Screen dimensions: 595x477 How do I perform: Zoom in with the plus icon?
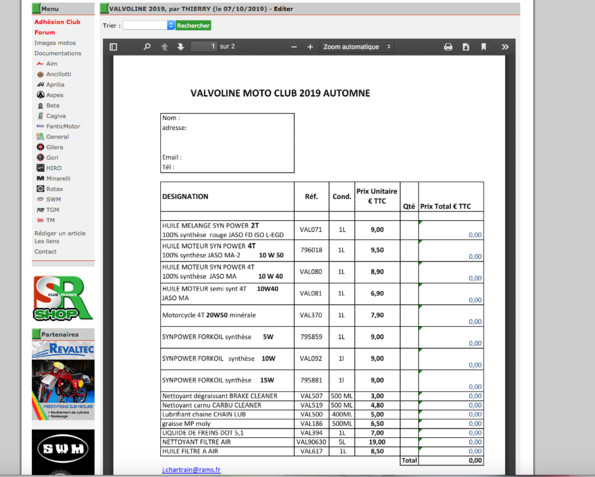pos(310,47)
